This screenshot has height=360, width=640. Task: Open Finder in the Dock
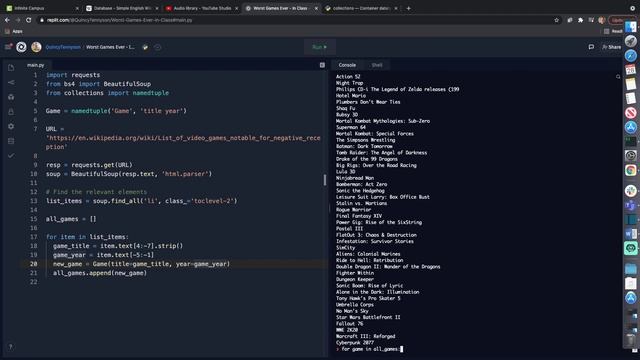pos(631,27)
